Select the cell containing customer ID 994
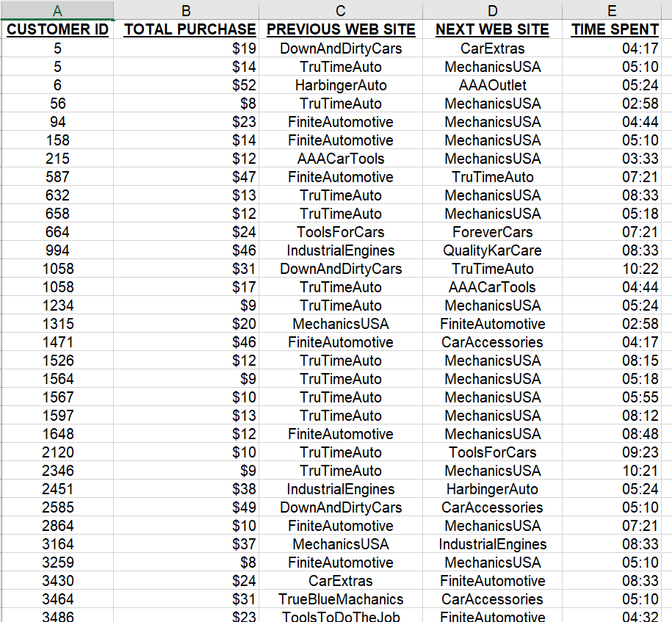Screen dimensions: 672x622 (57, 250)
